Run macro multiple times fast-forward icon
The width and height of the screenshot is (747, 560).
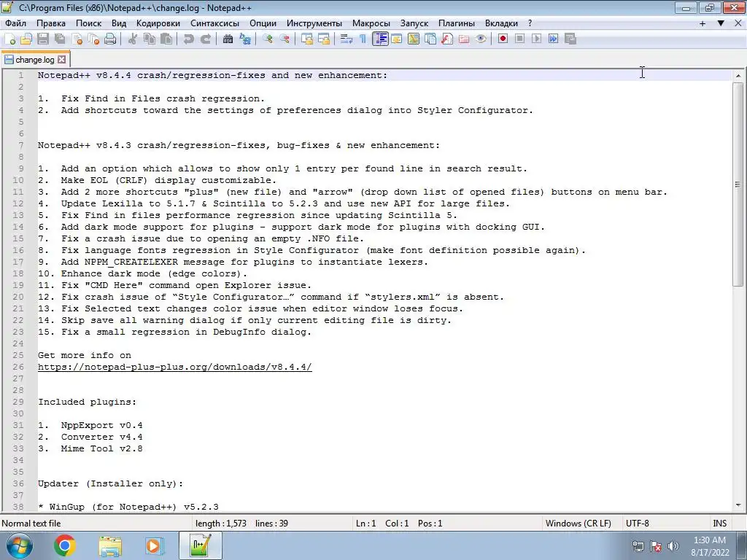553,39
